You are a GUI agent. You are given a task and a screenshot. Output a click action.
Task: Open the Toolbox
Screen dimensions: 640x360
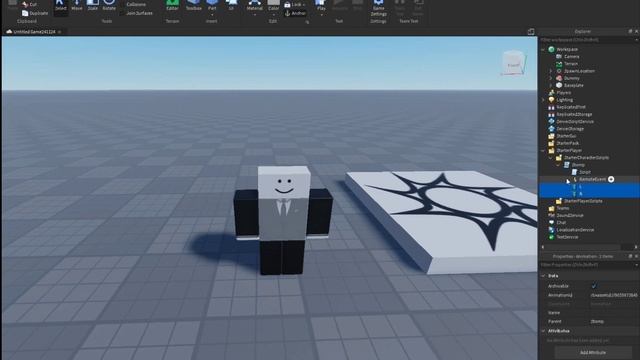[193, 6]
